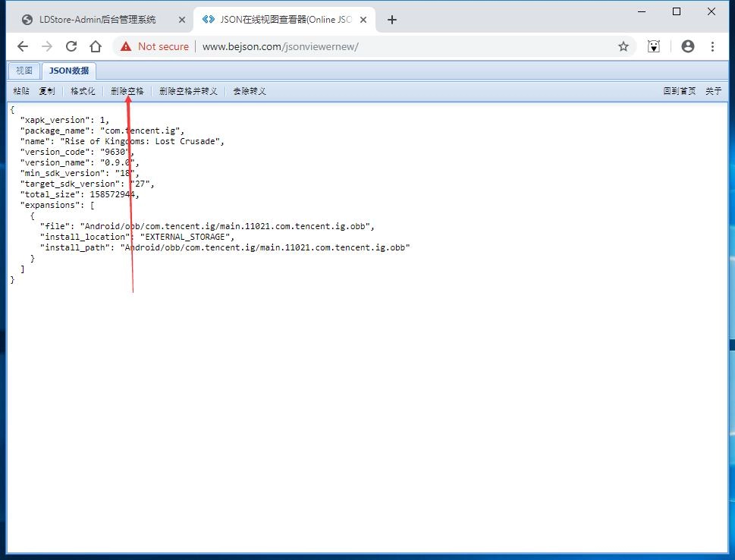The image size is (735, 560).
Task: Select the JSON数据 tab
Action: pos(69,71)
